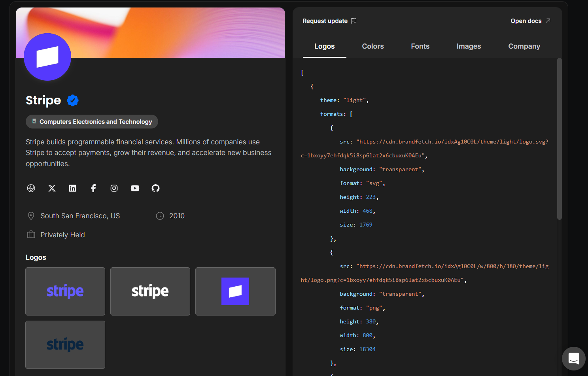Viewport: 588px width, 376px height.
Task: Click the Privately Held text
Action: coord(63,235)
